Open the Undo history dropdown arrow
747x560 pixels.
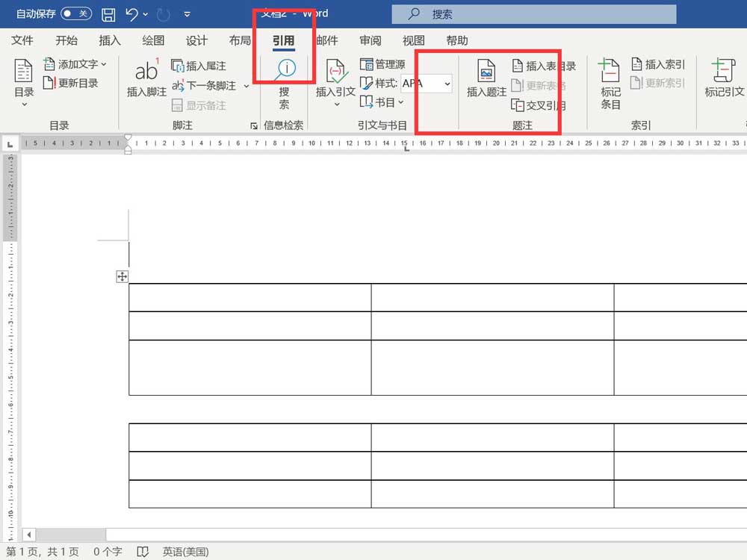pos(146,14)
